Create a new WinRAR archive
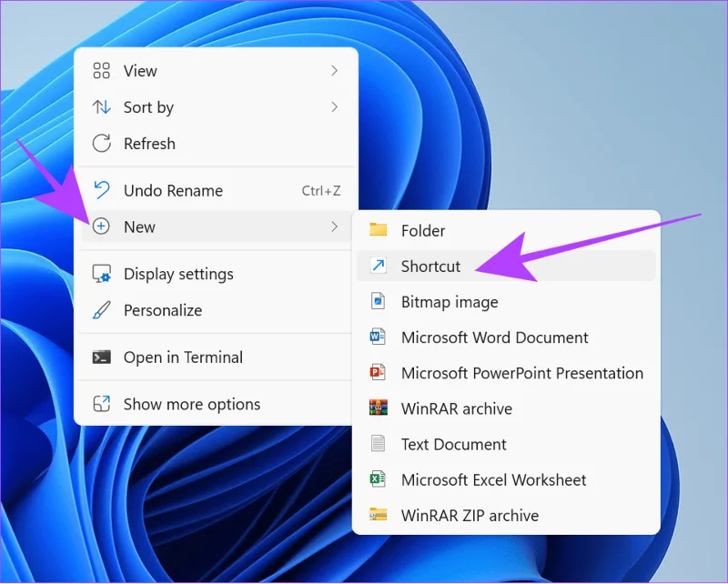 pyautogui.click(x=506, y=408)
